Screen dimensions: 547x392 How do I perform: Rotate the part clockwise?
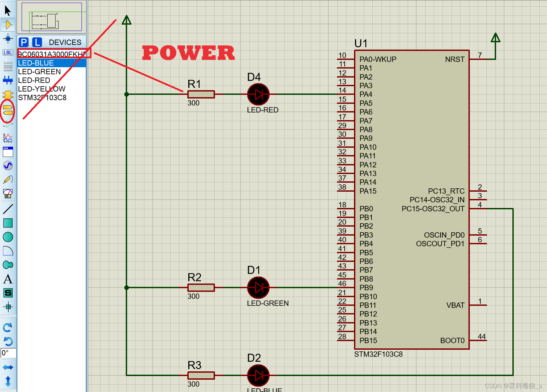click(8, 327)
